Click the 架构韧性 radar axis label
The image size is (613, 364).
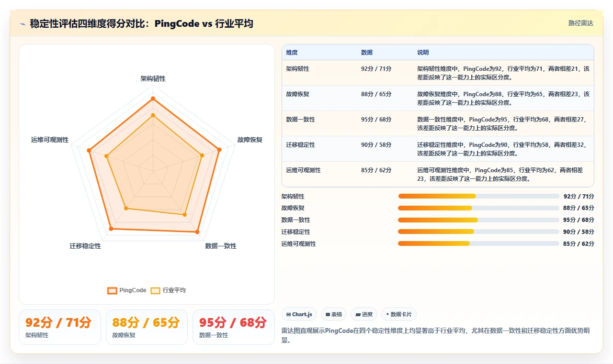(x=153, y=78)
